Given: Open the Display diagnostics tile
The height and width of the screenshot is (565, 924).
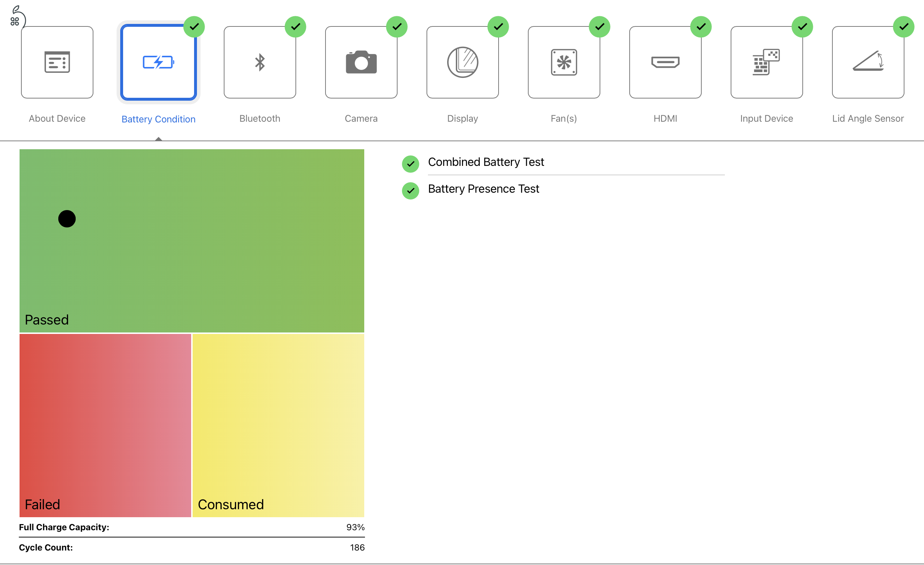Looking at the screenshot, I should point(462,62).
